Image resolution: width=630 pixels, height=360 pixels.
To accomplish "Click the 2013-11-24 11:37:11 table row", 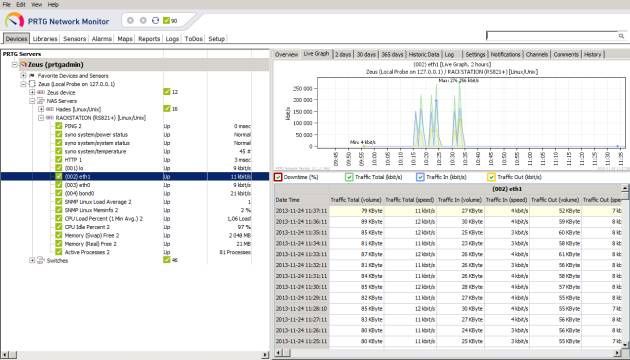I will coord(448,211).
